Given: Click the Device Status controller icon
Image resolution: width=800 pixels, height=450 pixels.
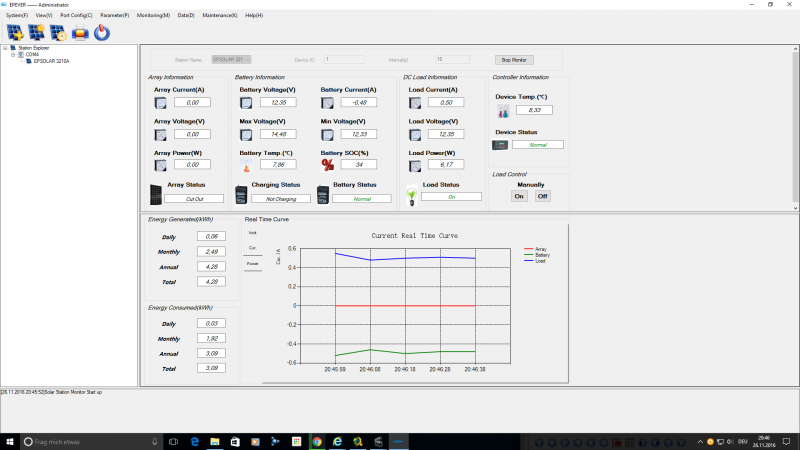Looking at the screenshot, I should click(500, 145).
